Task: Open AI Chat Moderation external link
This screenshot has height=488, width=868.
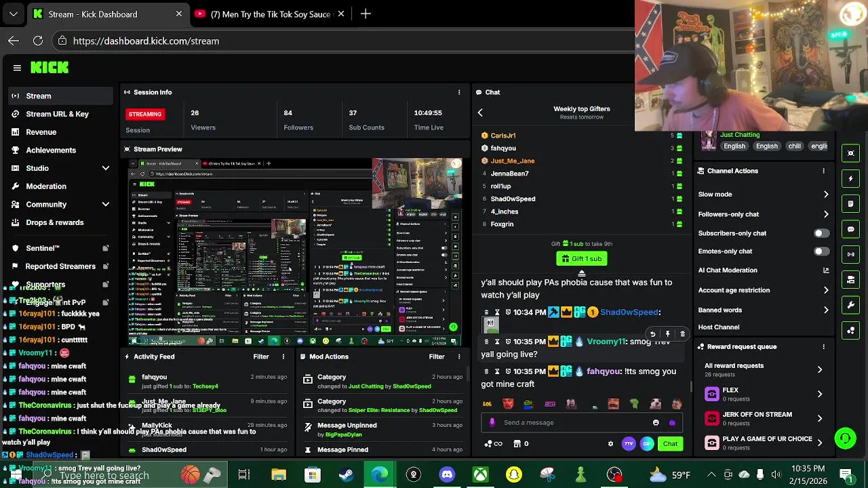Action: click(x=826, y=270)
